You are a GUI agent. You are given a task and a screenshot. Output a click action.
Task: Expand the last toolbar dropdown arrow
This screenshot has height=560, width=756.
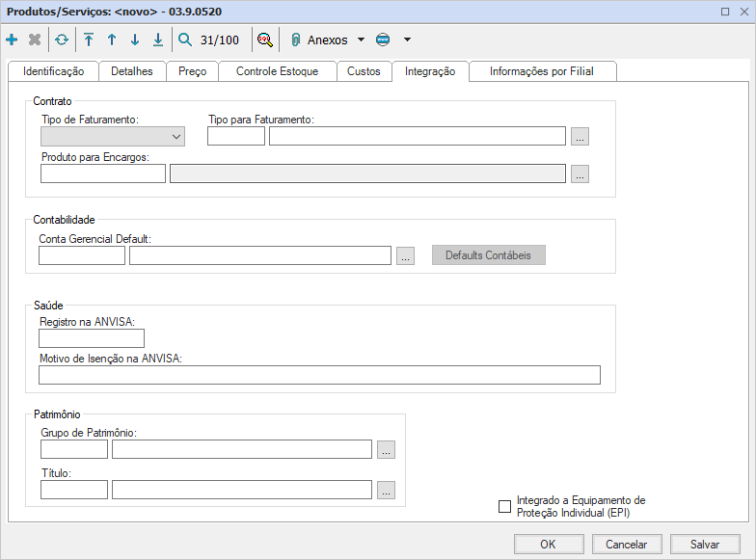(x=407, y=40)
